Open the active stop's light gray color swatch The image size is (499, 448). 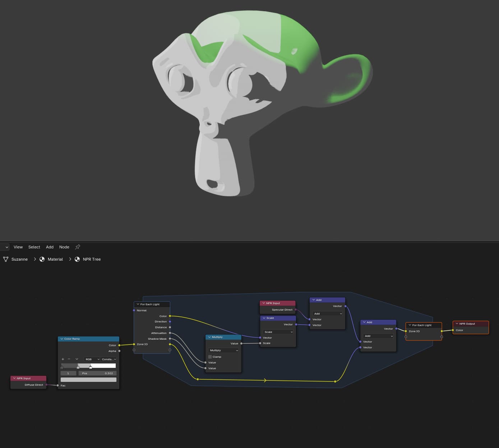[x=88, y=380]
